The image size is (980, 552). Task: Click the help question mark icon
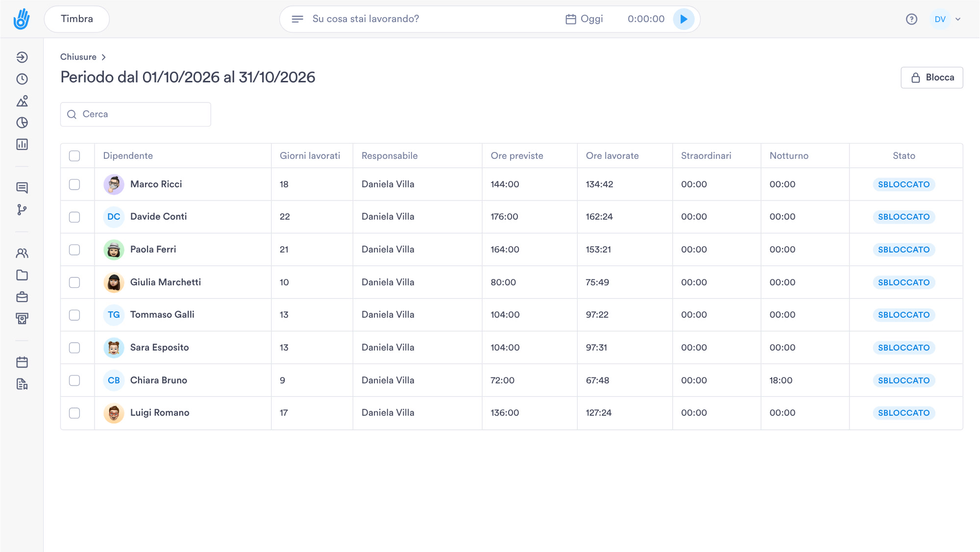(911, 19)
